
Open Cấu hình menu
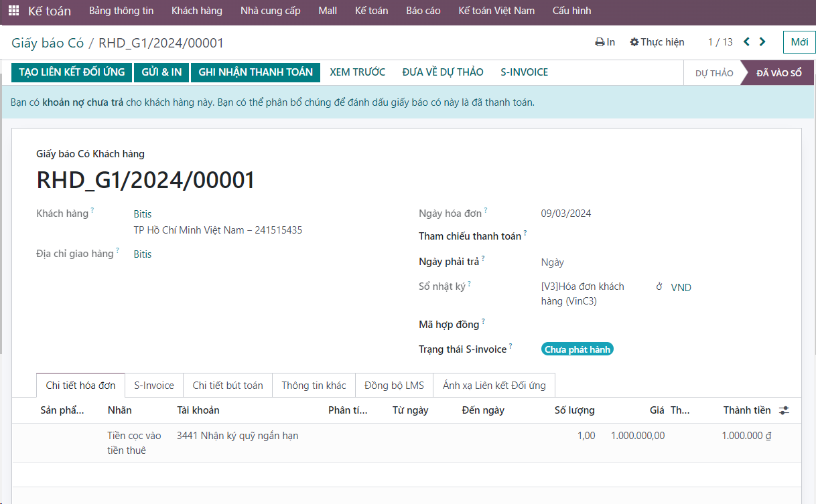click(x=572, y=11)
